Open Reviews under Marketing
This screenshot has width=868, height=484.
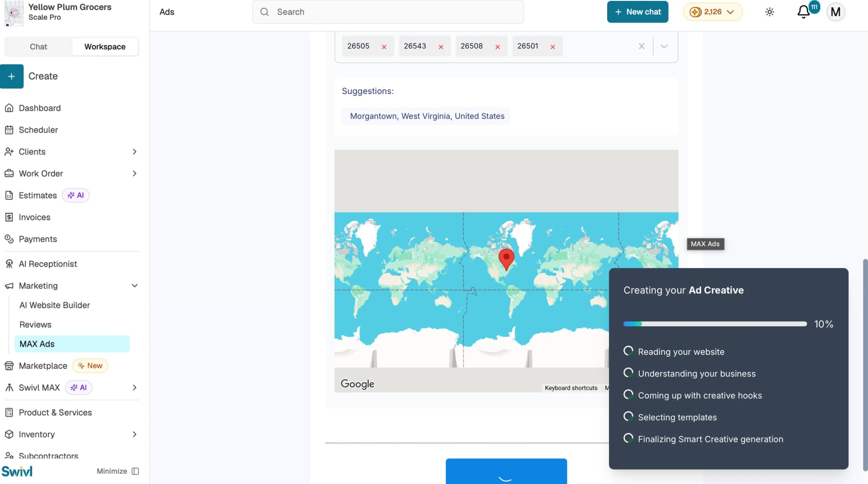coord(35,324)
